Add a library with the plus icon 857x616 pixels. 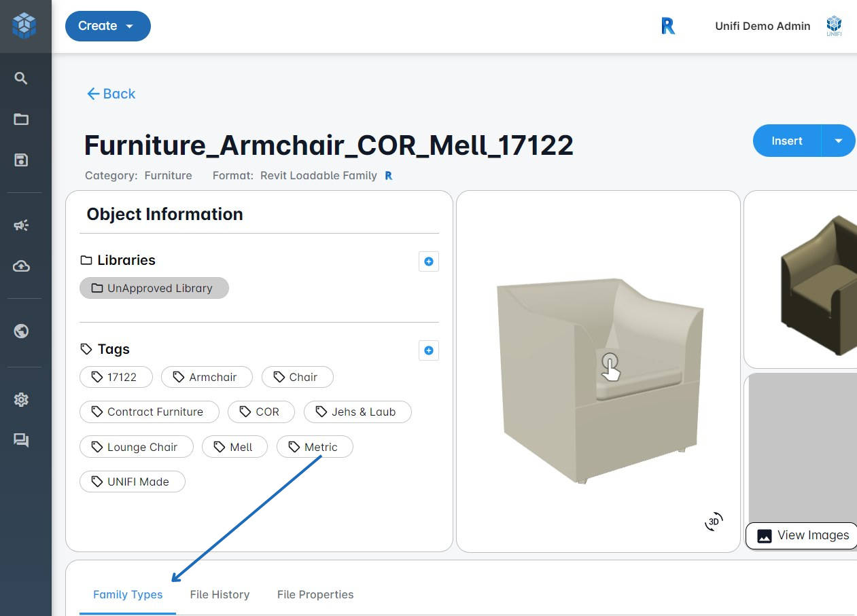pyautogui.click(x=428, y=261)
